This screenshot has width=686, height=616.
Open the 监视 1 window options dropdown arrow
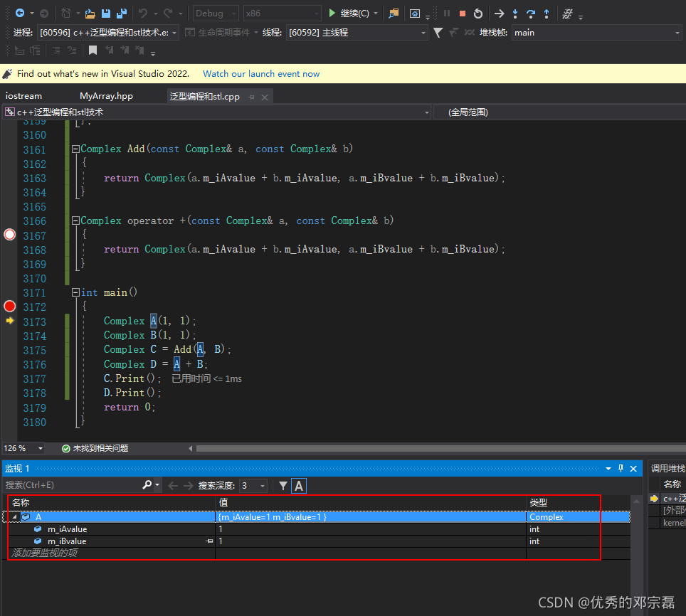pyautogui.click(x=608, y=469)
